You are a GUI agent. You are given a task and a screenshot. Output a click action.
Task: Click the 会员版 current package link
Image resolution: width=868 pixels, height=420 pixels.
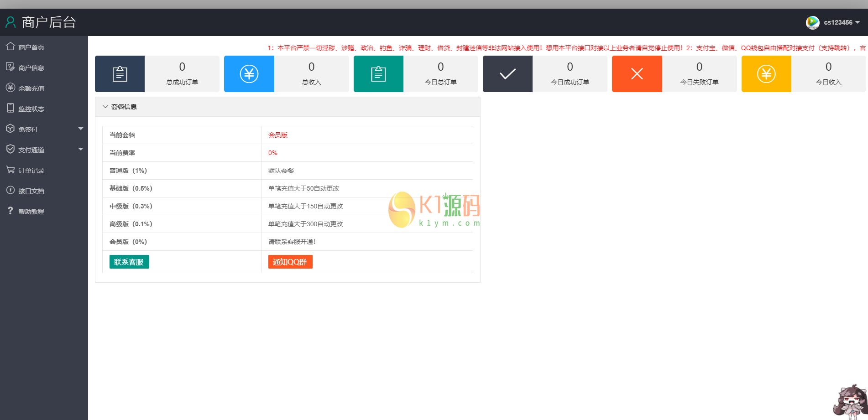[277, 135]
